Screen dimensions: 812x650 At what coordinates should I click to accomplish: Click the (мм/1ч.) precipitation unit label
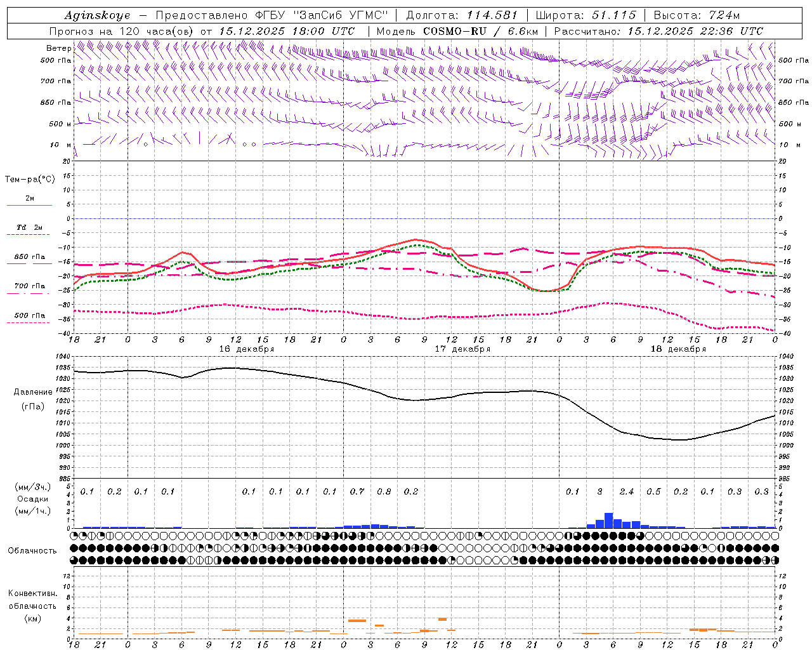coord(32,511)
